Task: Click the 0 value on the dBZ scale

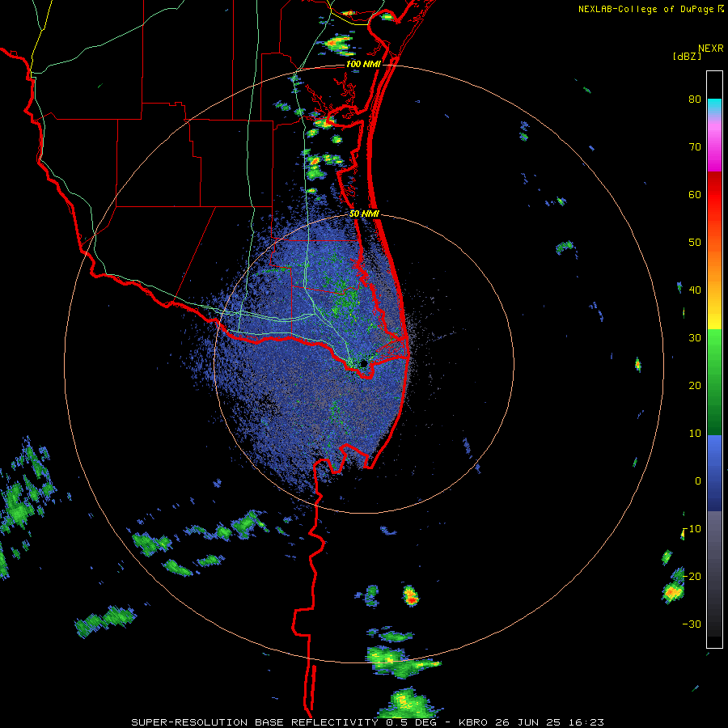Action: click(698, 481)
